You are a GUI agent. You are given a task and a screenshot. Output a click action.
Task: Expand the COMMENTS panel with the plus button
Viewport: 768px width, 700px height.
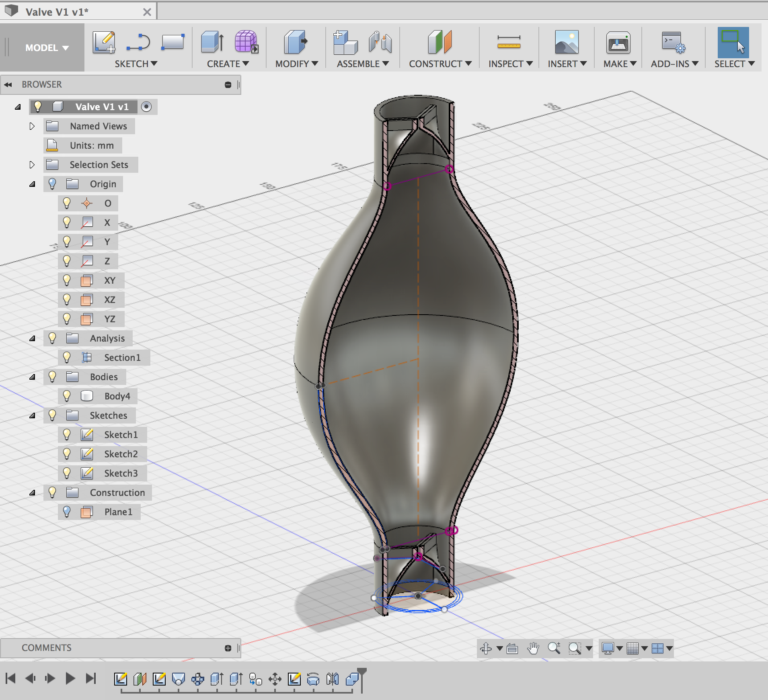pyautogui.click(x=228, y=648)
